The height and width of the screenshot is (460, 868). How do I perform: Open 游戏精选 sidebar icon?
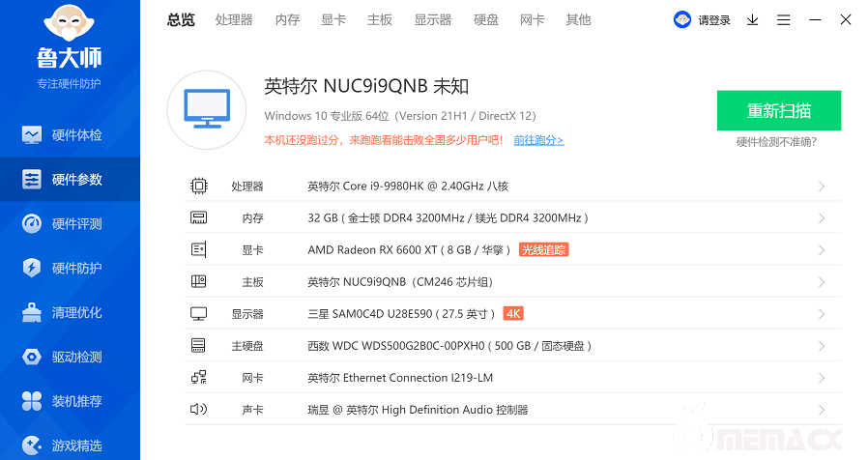tap(32, 446)
